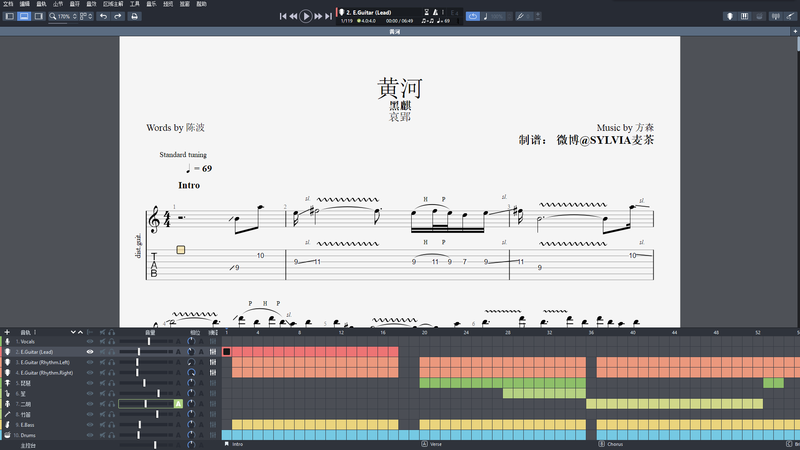800x450 pixels.
Task: Click the pan knob for E.Guitar (Lead)
Action: point(191,352)
